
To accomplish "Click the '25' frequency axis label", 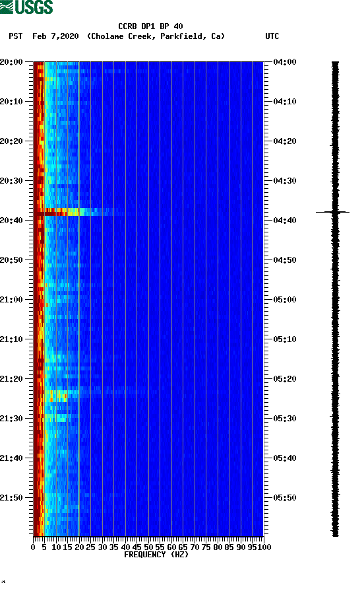I will 90,547.
